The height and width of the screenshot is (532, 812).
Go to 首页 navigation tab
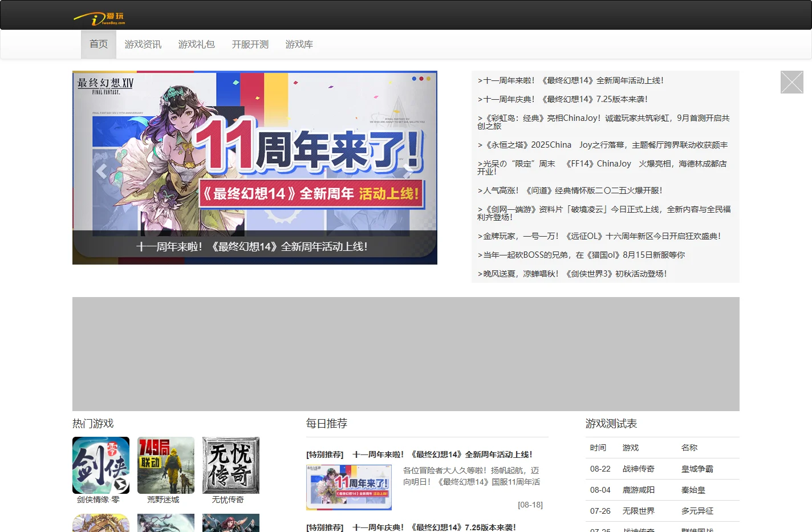[99, 44]
